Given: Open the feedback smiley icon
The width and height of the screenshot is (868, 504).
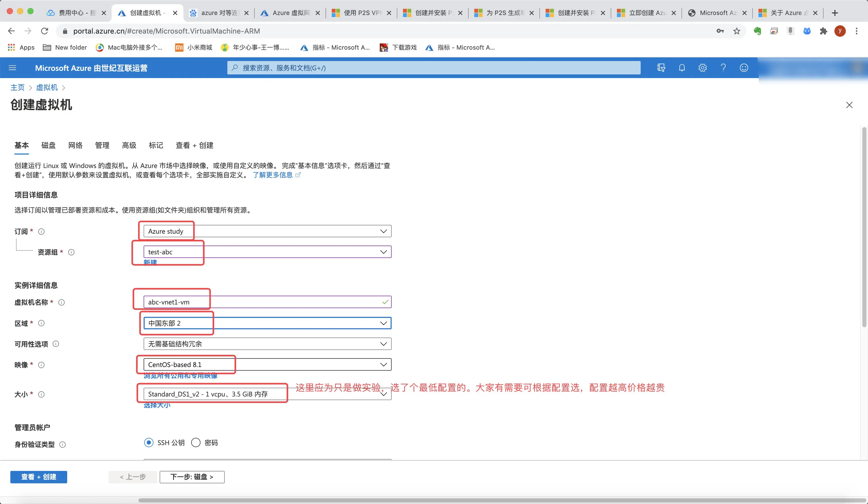Looking at the screenshot, I should click(x=744, y=68).
